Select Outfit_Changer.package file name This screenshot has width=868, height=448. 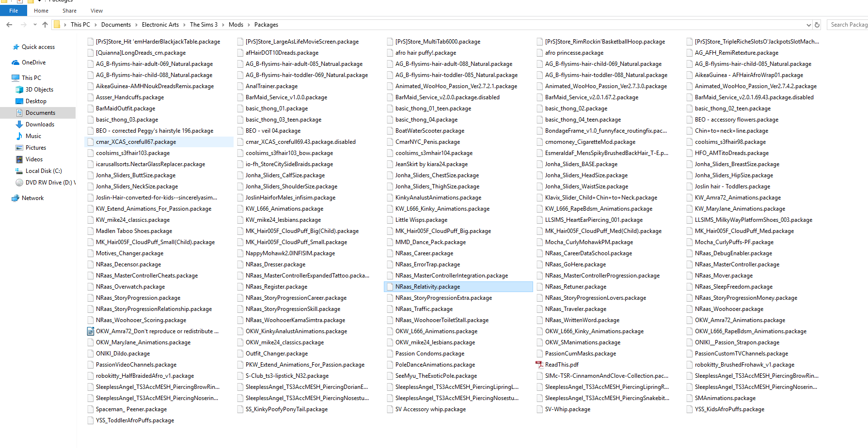277,354
